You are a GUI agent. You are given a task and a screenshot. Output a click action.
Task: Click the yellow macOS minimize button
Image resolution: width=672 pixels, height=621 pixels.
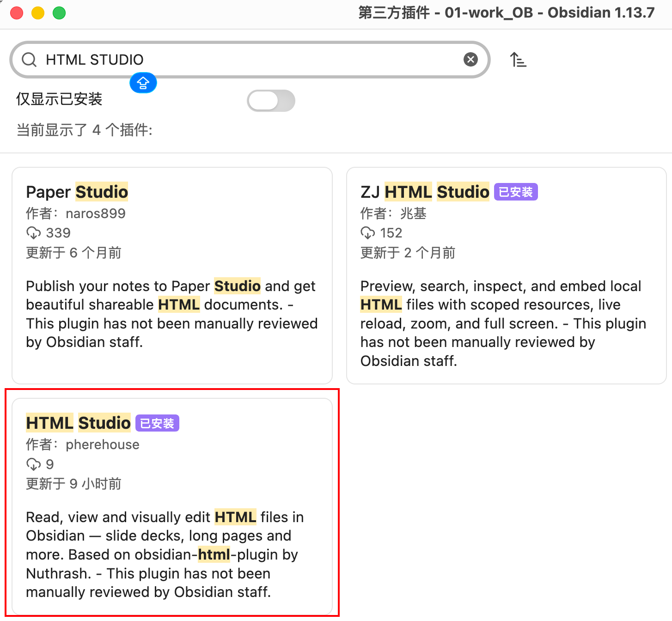tap(38, 13)
